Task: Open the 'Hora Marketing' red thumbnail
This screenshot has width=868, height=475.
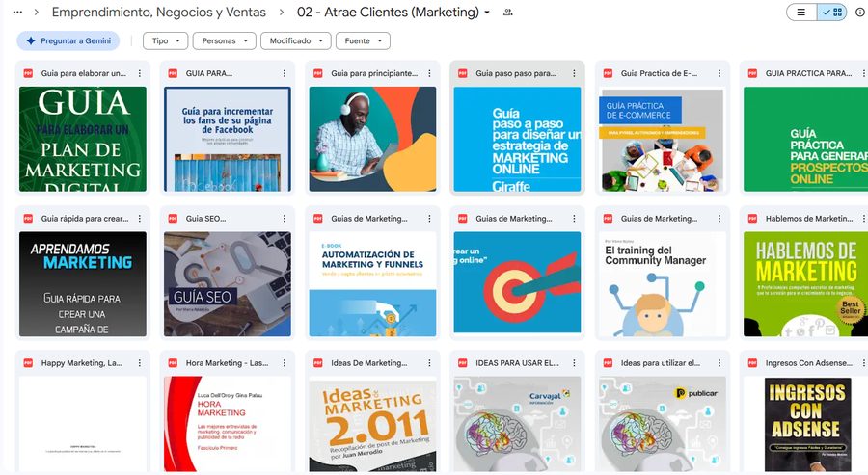Action: [228, 424]
